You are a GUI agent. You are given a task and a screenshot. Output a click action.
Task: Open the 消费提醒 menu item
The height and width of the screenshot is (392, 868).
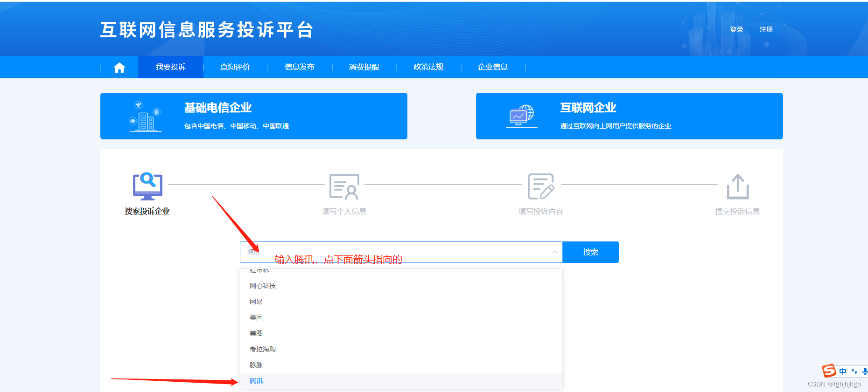[x=364, y=67]
